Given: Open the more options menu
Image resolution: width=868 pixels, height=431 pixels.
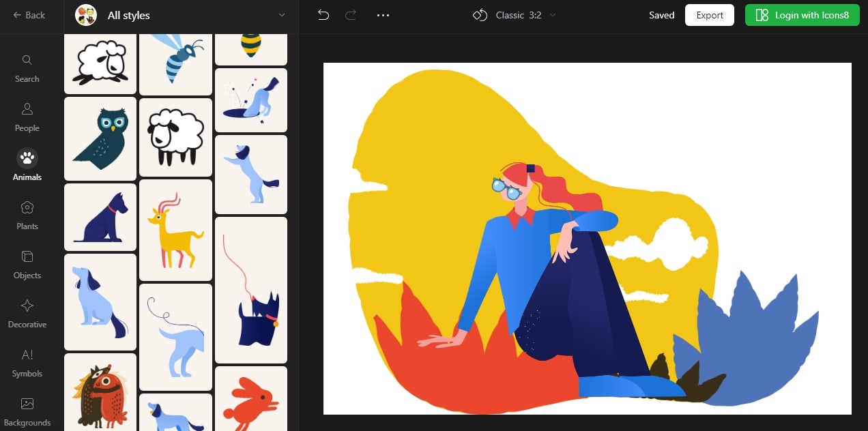Looking at the screenshot, I should pos(383,14).
